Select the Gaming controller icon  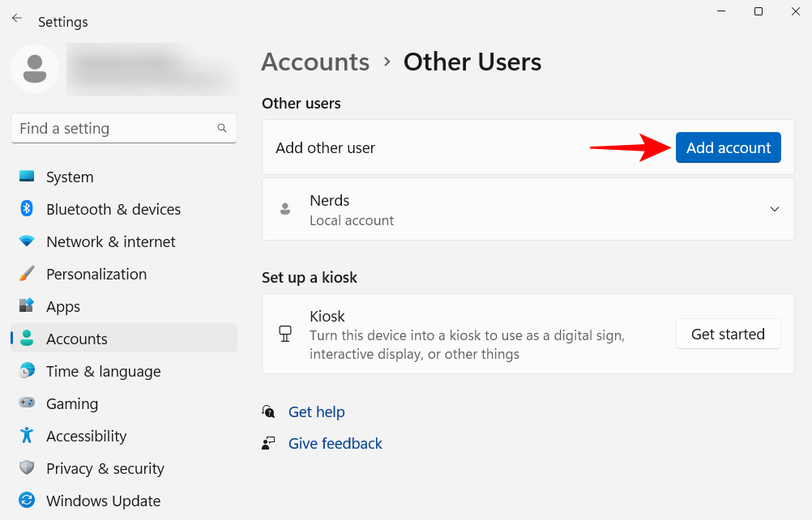click(x=27, y=403)
